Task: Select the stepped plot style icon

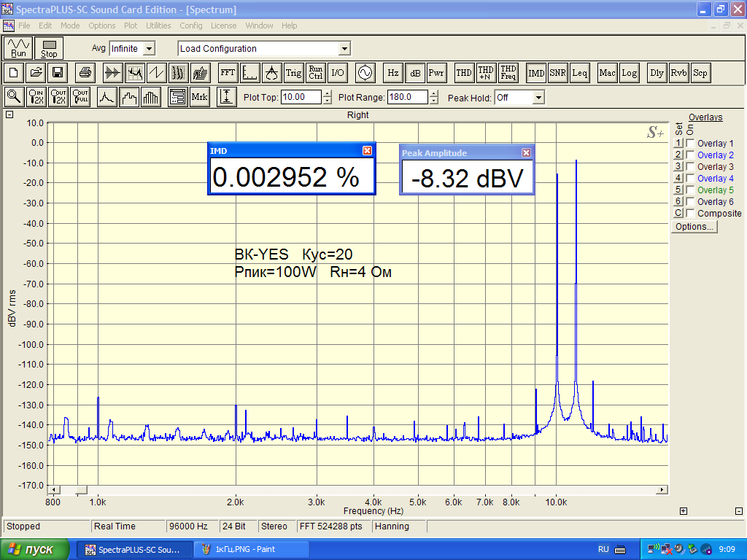Action: (128, 97)
